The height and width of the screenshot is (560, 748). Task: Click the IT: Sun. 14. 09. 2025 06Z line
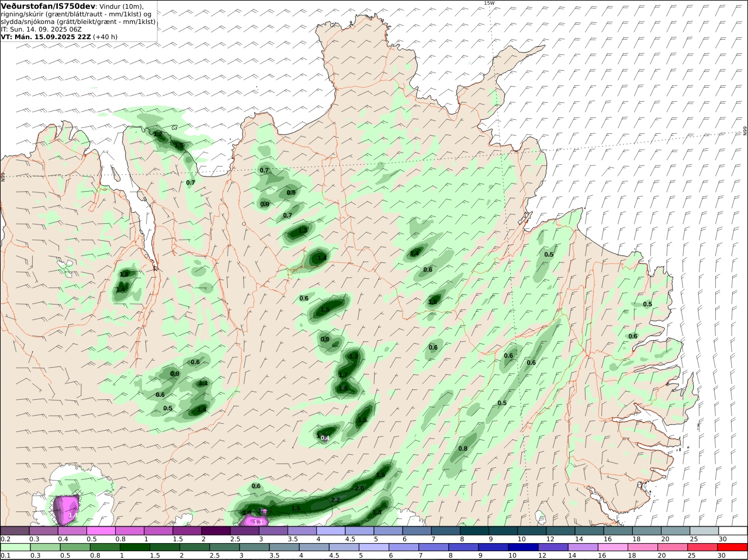coord(42,29)
